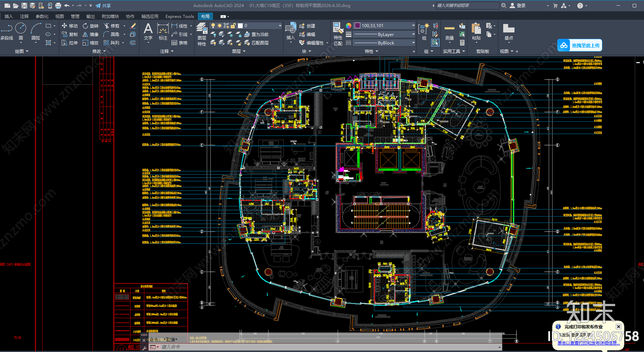This screenshot has width=644, height=352.
Task: Toggle the current layer on/off light bulb
Action: click(x=213, y=26)
